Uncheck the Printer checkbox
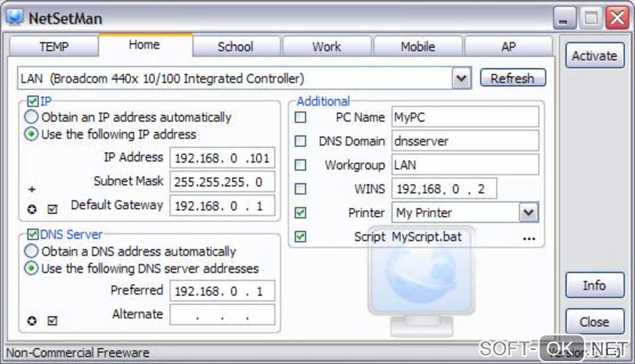This screenshot has height=364, width=635. 301,213
